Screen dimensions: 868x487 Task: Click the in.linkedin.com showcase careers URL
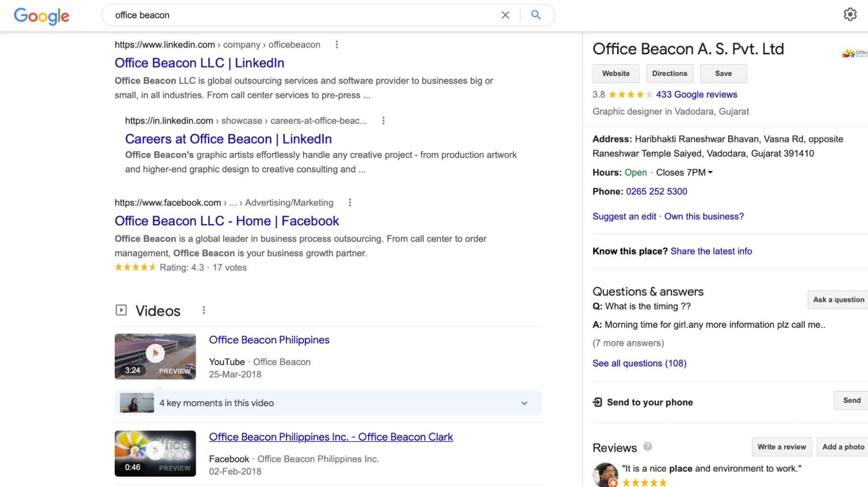coord(246,121)
